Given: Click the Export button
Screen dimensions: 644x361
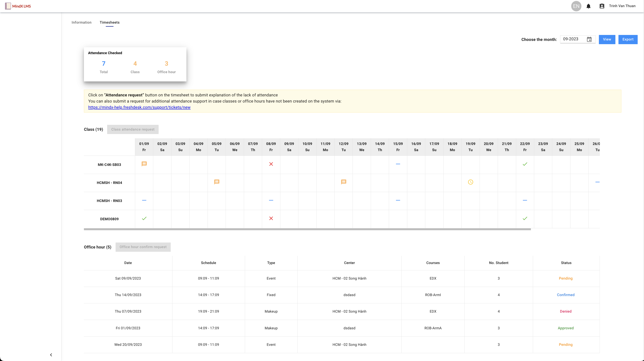Looking at the screenshot, I should [627, 40].
